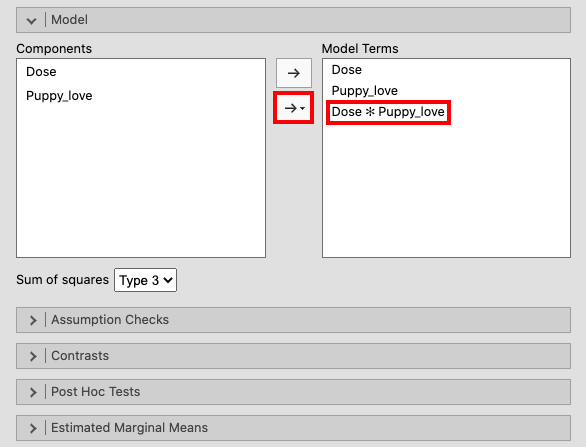Collapse the Model section using its chevron
Viewport: 586px width, 447px height.
pos(32,21)
